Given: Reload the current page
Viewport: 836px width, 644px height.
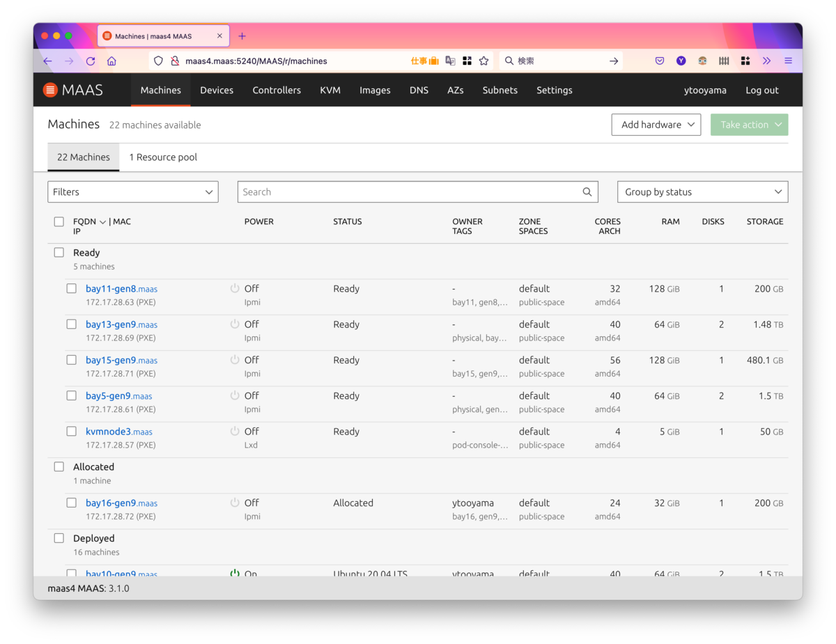Looking at the screenshot, I should coord(91,61).
